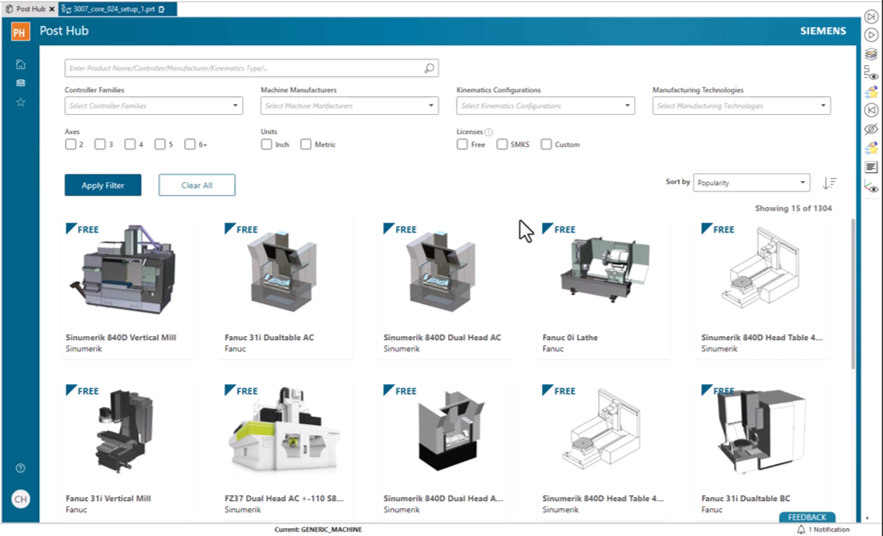Click the tool path display eye icon
The width and height of the screenshot is (883, 536).
(x=871, y=73)
